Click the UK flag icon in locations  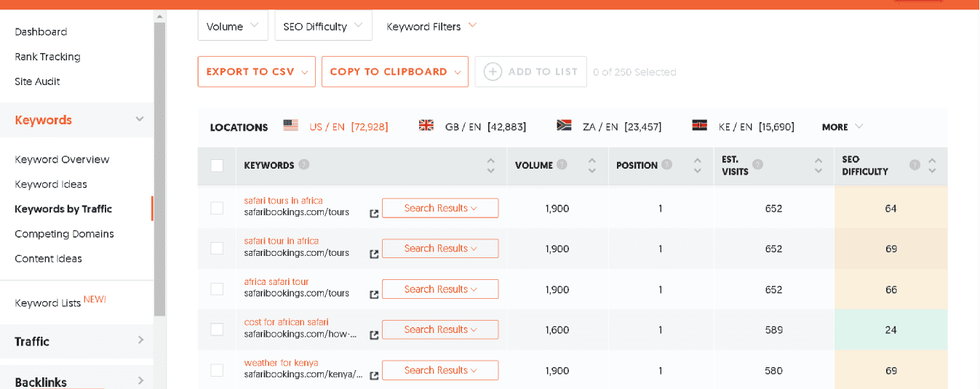(426, 126)
